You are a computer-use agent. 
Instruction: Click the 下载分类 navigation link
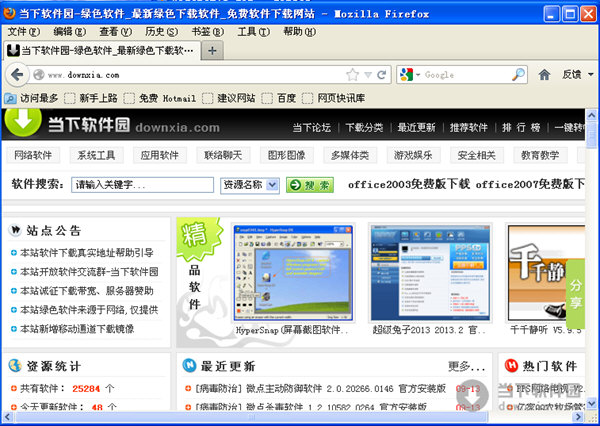click(364, 128)
